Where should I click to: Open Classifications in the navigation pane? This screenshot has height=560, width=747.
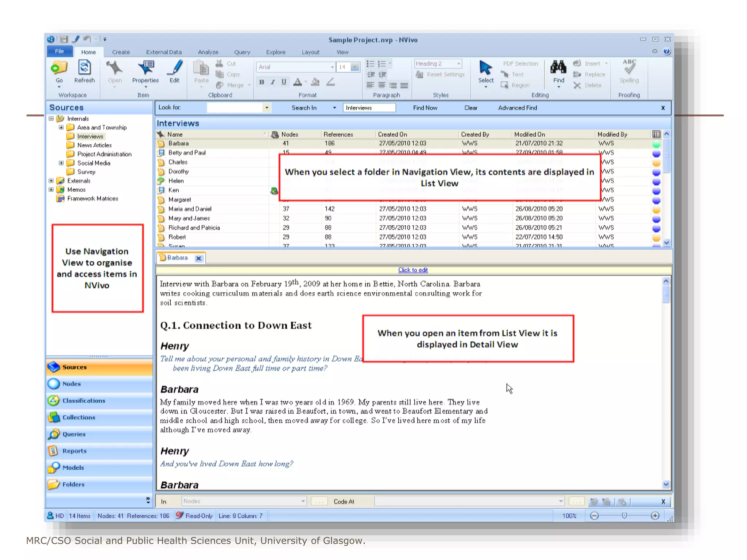(x=84, y=400)
